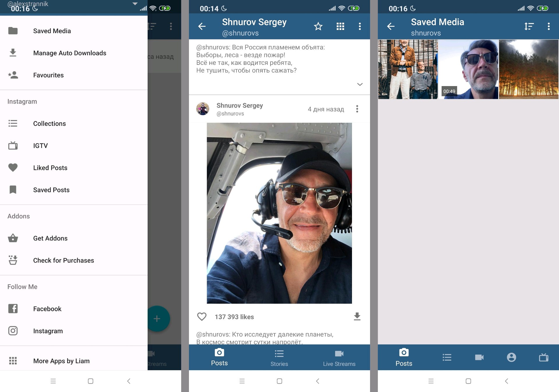This screenshot has width=559, height=392.
Task: Expand the caption with the chevron
Action: [360, 84]
